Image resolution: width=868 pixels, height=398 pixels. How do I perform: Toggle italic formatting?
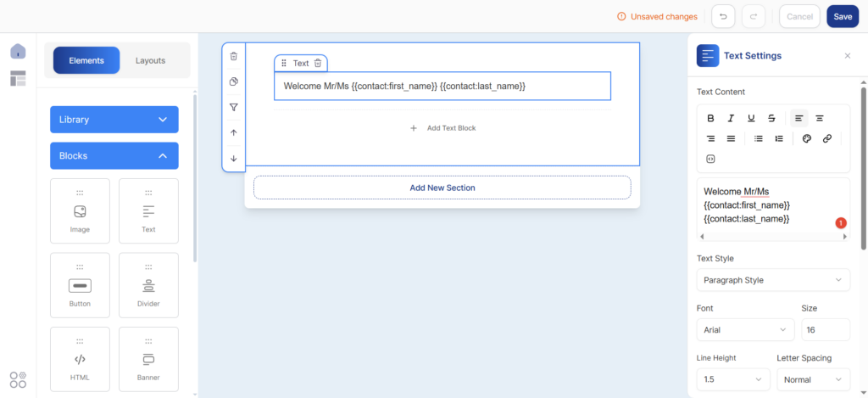pyautogui.click(x=730, y=118)
